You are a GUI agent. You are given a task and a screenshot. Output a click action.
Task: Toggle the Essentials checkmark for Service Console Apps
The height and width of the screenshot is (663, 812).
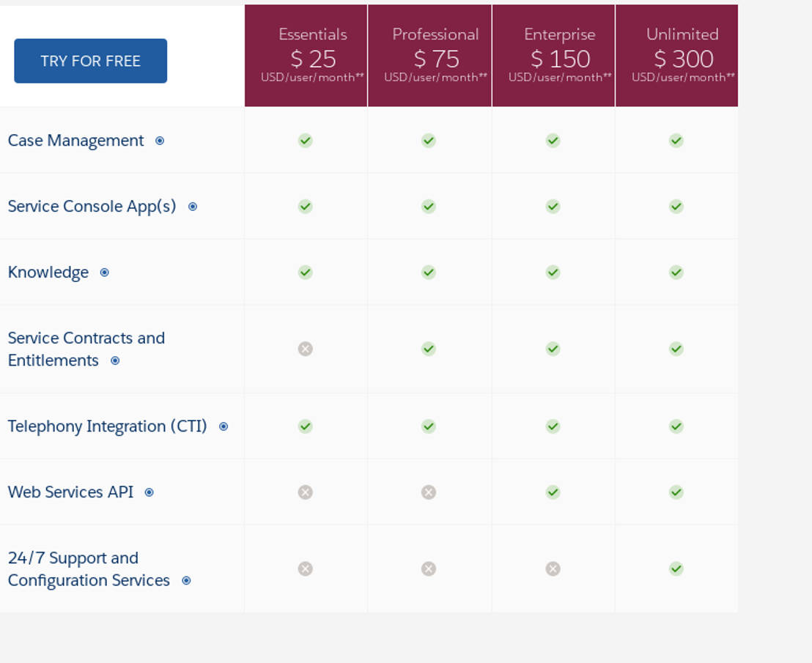pos(305,206)
